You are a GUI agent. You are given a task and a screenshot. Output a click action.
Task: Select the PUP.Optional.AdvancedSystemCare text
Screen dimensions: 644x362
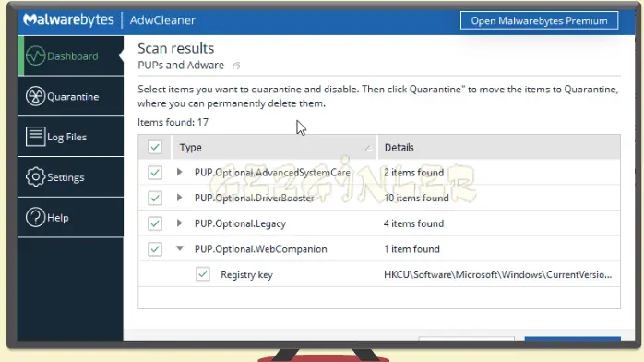272,173
